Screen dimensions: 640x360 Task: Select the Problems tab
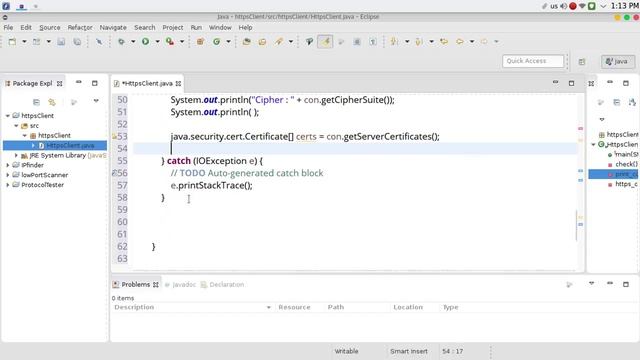(136, 284)
